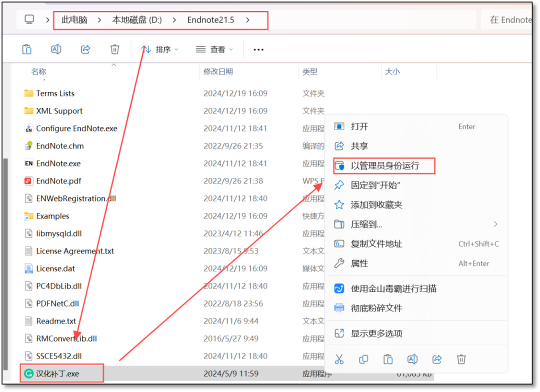Image resolution: width=540 pixels, height=392 pixels.
Task: Select the RMConvertLib.dll file
Action: click(x=66, y=338)
